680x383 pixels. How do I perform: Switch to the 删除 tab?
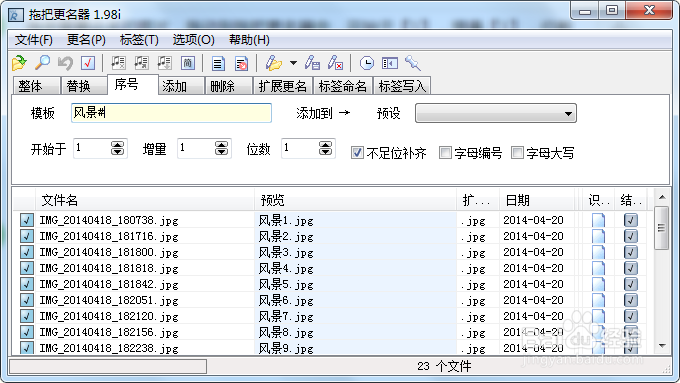point(229,86)
